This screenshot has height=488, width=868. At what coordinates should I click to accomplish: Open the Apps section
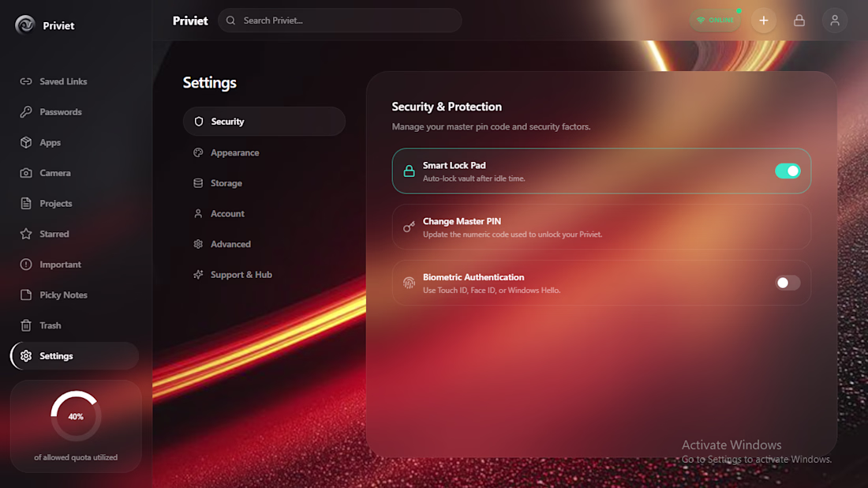[x=74, y=142]
